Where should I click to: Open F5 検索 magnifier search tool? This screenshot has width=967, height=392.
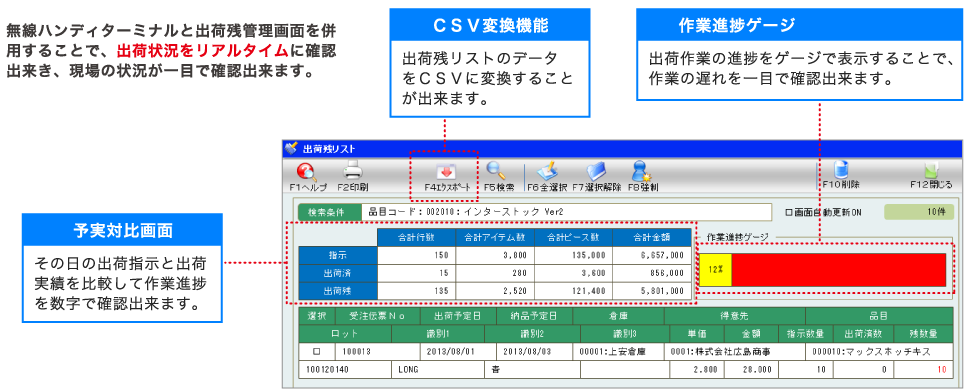(x=496, y=171)
